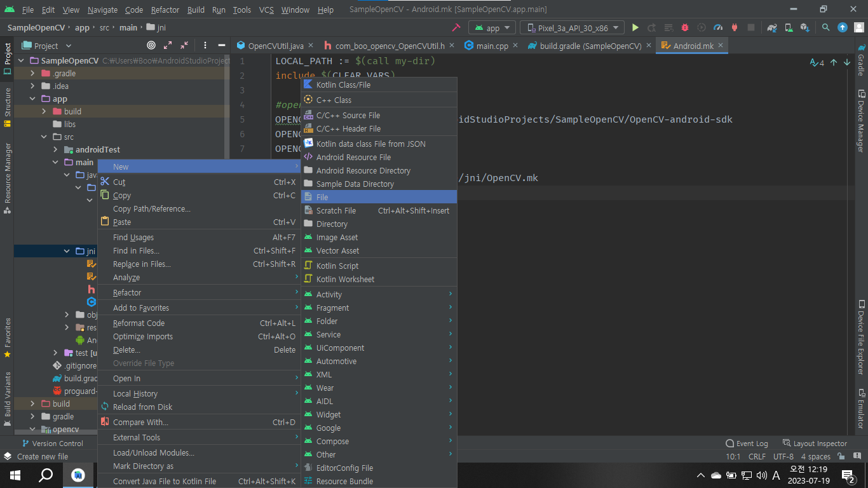Open the Favorites side tab

(7, 338)
